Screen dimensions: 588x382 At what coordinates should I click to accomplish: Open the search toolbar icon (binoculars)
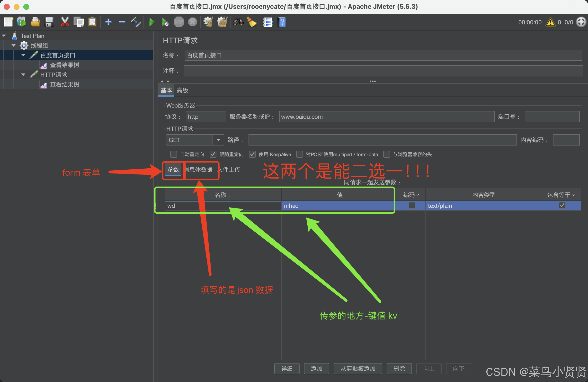[238, 22]
